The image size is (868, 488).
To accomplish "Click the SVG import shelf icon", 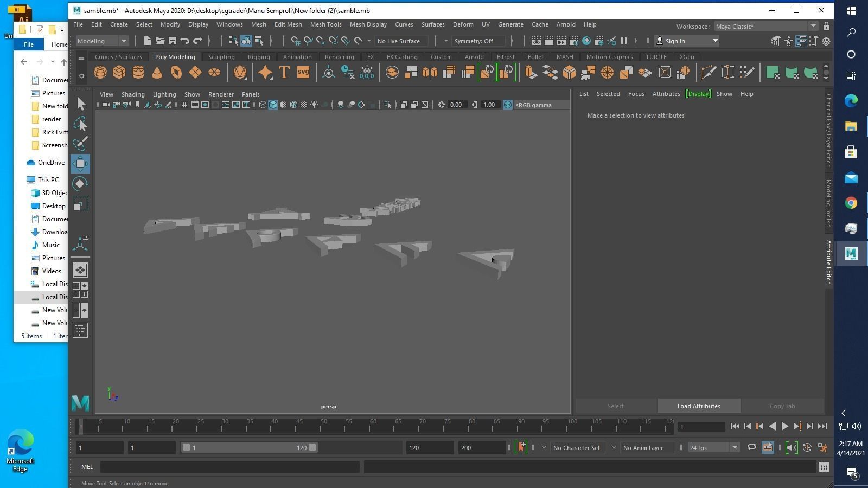I will 303,72.
